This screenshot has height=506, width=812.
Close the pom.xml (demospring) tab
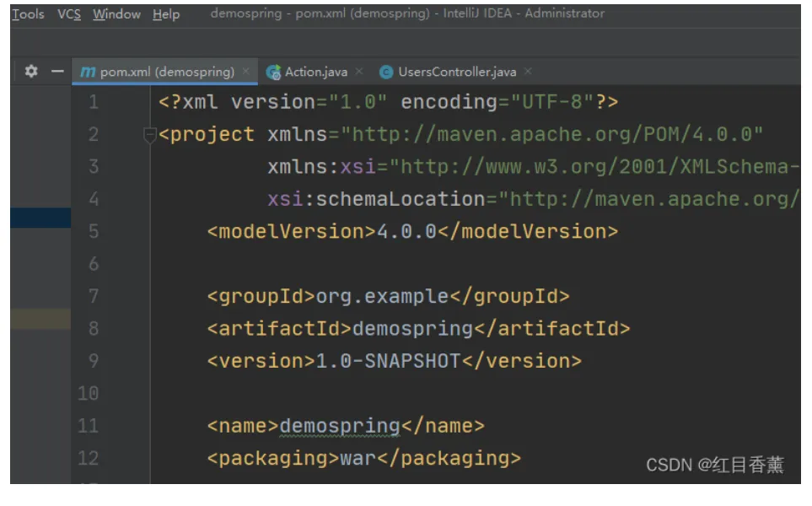246,71
